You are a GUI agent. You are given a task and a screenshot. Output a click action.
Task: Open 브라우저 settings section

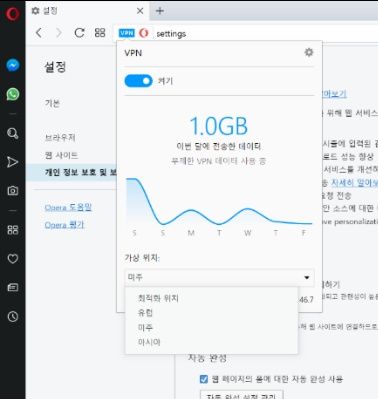tap(60, 138)
